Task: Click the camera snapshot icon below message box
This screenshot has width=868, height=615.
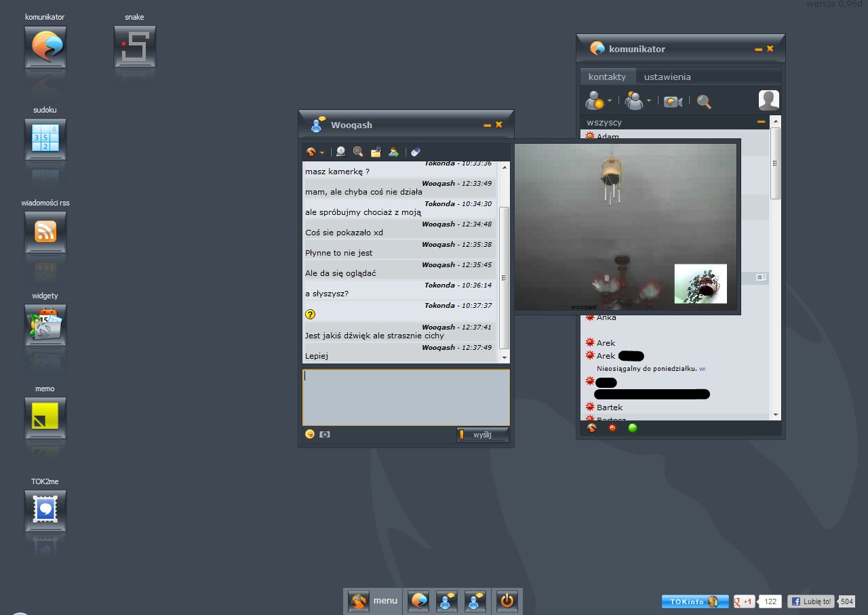Action: pos(325,434)
